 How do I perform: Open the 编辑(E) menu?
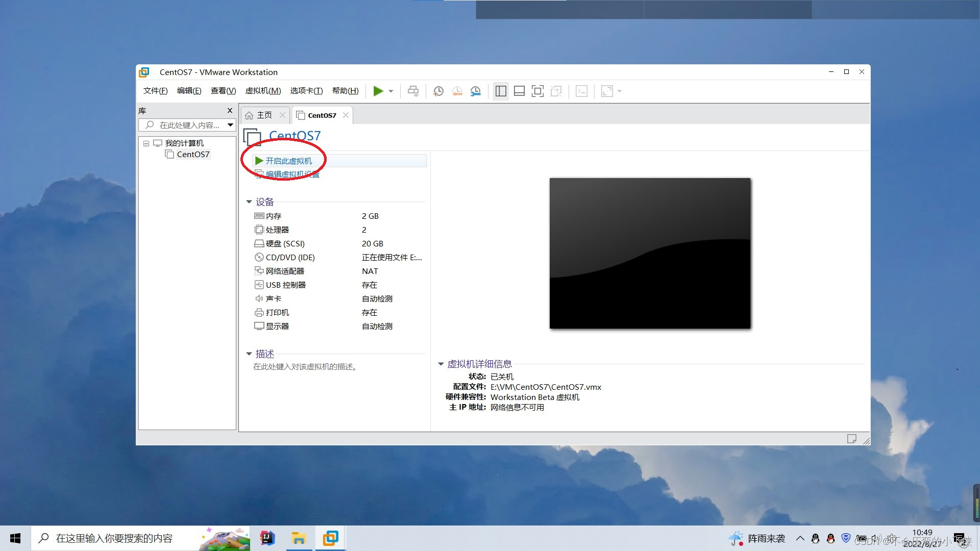tap(189, 91)
